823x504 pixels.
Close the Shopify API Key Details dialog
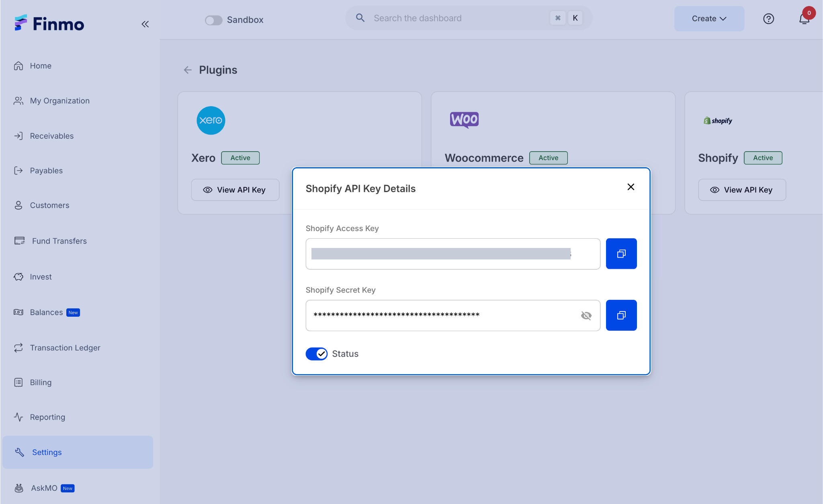[631, 187]
